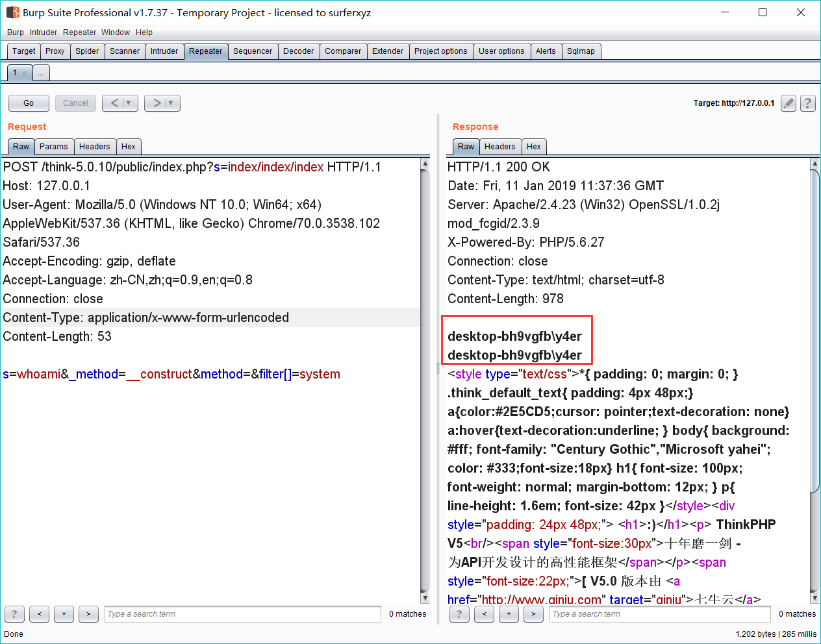This screenshot has height=644, width=821.
Task: Go back to the previous request in history
Action: pyautogui.click(x=114, y=103)
